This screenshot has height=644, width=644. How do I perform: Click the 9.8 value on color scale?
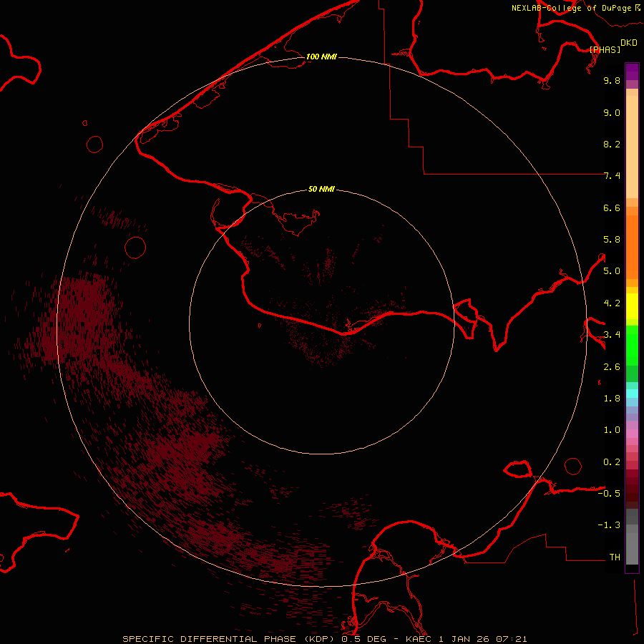tap(612, 80)
